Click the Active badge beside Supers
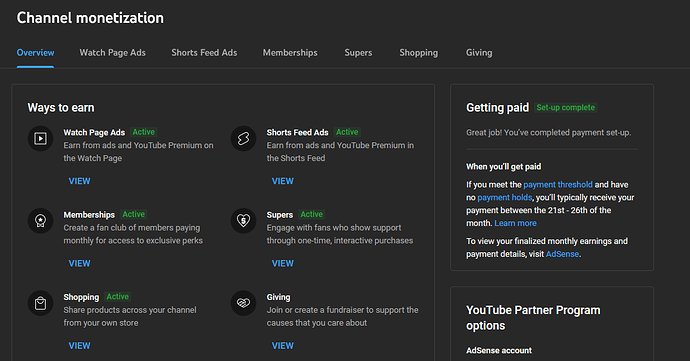This screenshot has width=690, height=361. click(x=311, y=214)
